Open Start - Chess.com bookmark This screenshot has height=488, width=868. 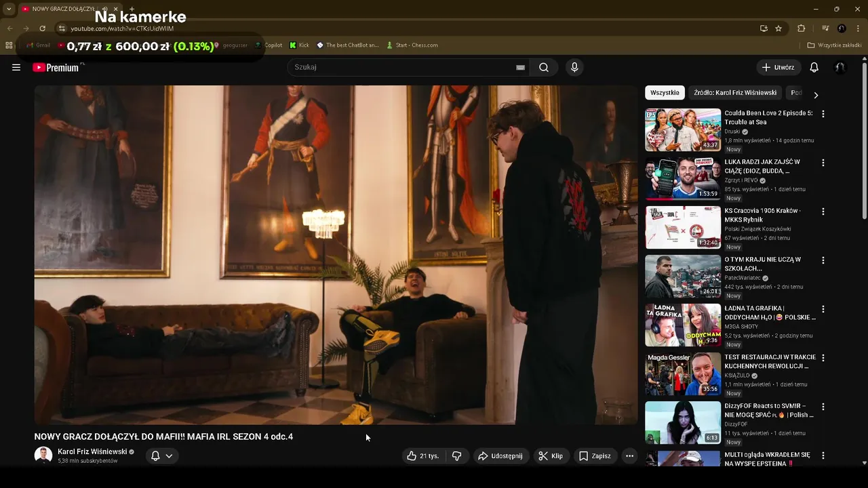click(412, 45)
